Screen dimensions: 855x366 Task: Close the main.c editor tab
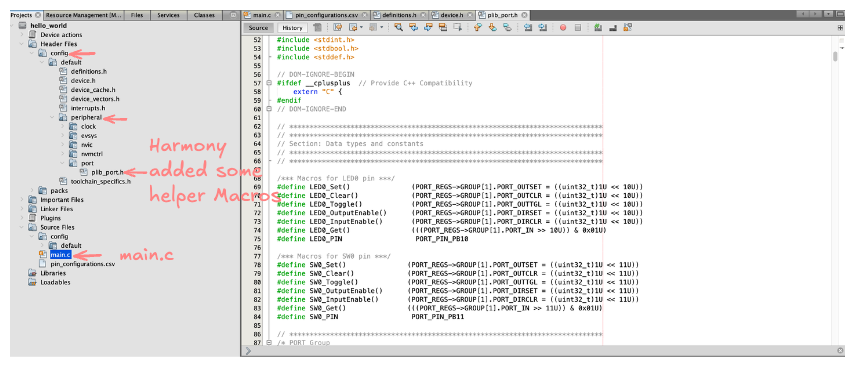coord(278,15)
